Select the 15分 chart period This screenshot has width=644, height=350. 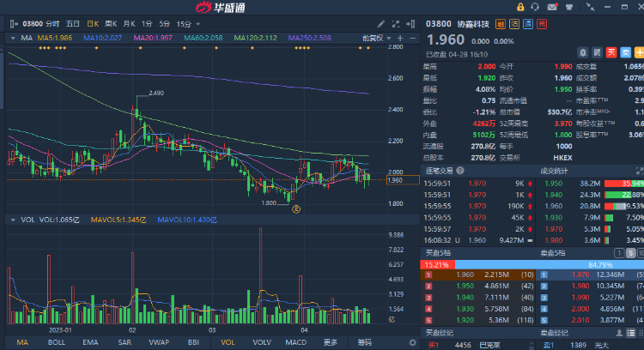pyautogui.click(x=184, y=24)
